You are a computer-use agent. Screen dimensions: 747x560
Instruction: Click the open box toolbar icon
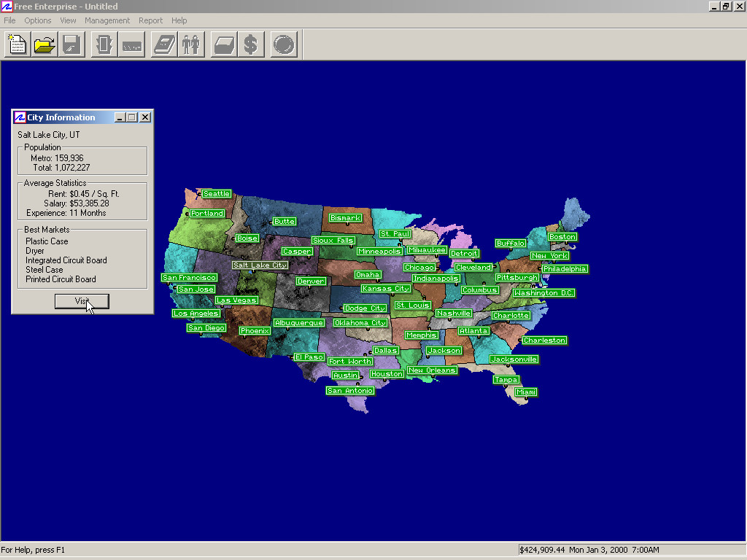[x=224, y=44]
